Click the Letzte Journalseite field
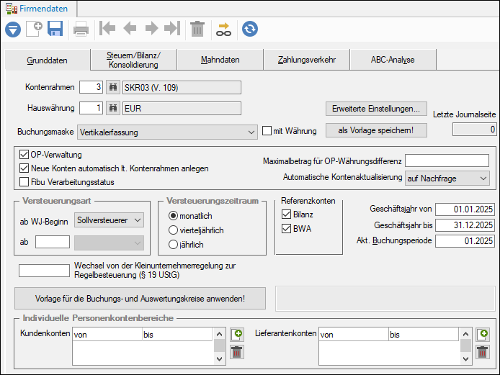The width and height of the screenshot is (500, 375). click(x=474, y=129)
